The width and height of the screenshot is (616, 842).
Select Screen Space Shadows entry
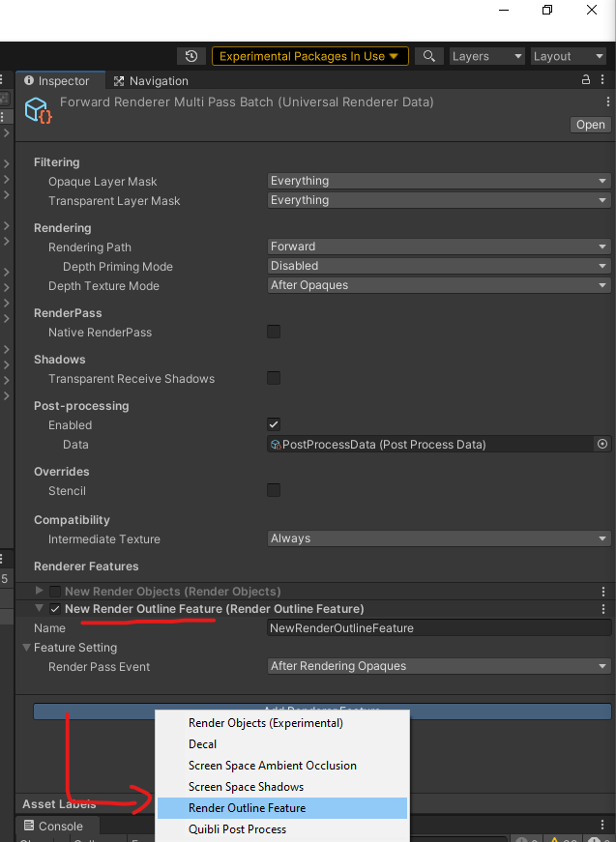point(282,787)
